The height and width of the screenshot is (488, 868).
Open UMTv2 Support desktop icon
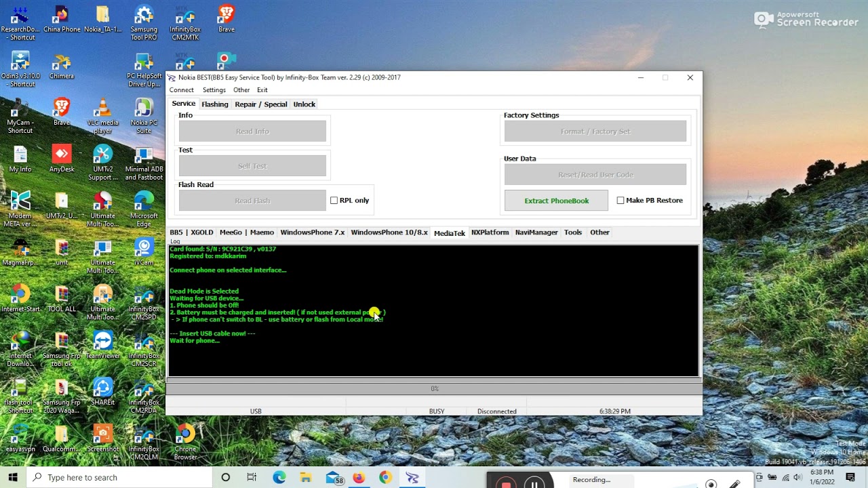pyautogui.click(x=102, y=163)
